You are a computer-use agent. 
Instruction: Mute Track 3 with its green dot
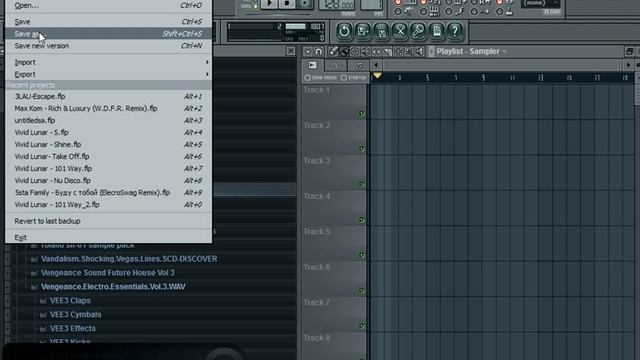coord(361,184)
